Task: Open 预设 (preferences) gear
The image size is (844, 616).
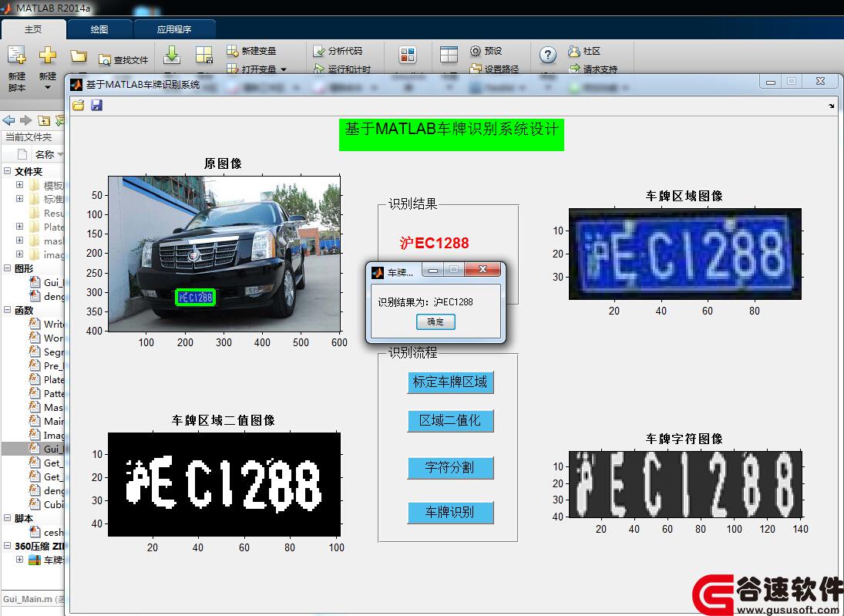Action: pos(486,51)
